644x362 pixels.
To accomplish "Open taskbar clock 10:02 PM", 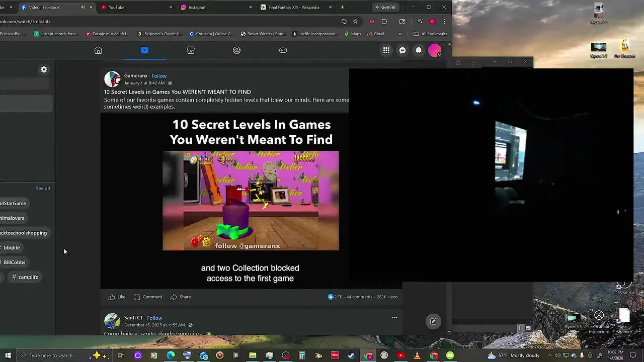I will pyautogui.click(x=616, y=355).
